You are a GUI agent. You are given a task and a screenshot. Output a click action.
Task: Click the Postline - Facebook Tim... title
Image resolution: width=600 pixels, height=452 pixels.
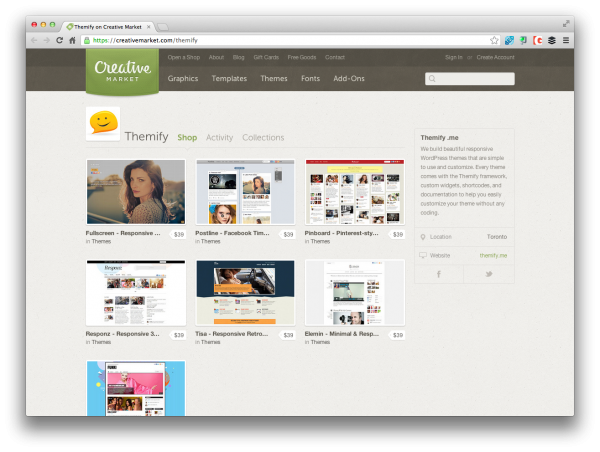(232, 233)
